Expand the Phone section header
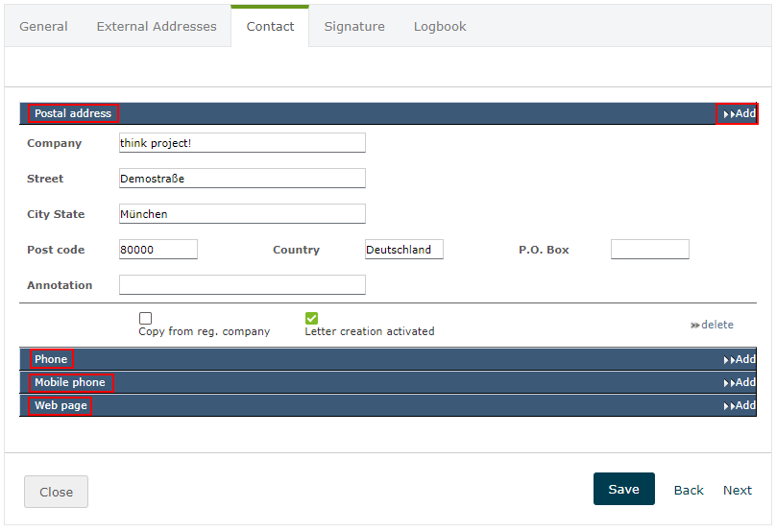Image resolution: width=776 pixels, height=532 pixels. pyautogui.click(x=51, y=359)
